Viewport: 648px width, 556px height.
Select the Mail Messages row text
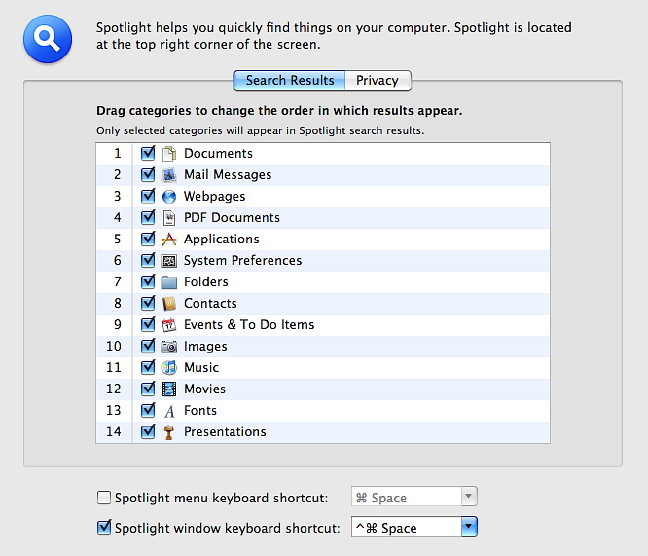click(228, 175)
